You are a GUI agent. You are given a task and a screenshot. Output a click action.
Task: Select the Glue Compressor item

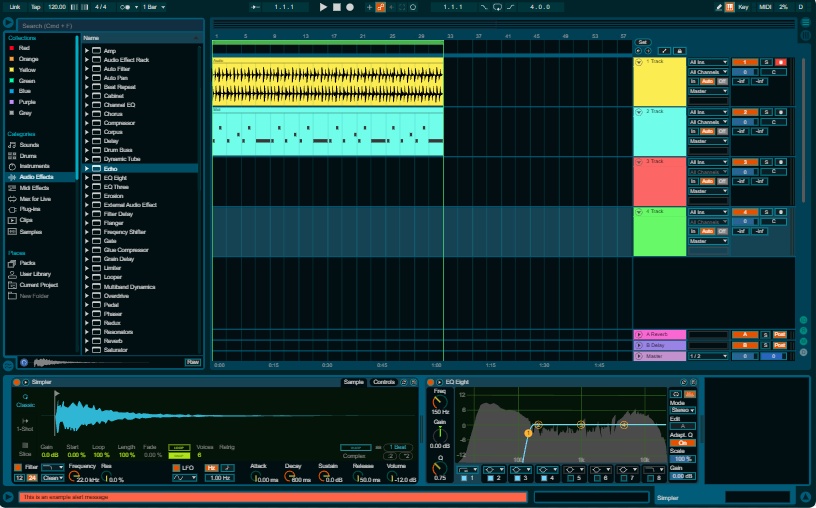click(126, 250)
